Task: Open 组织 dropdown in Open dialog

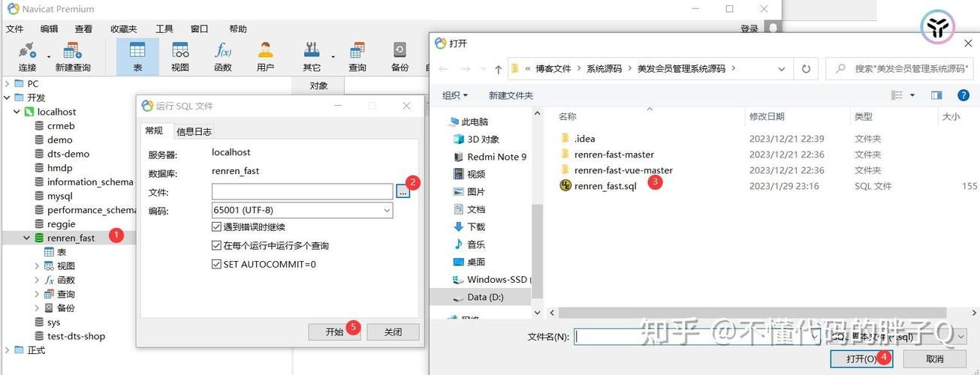Action: pyautogui.click(x=454, y=95)
